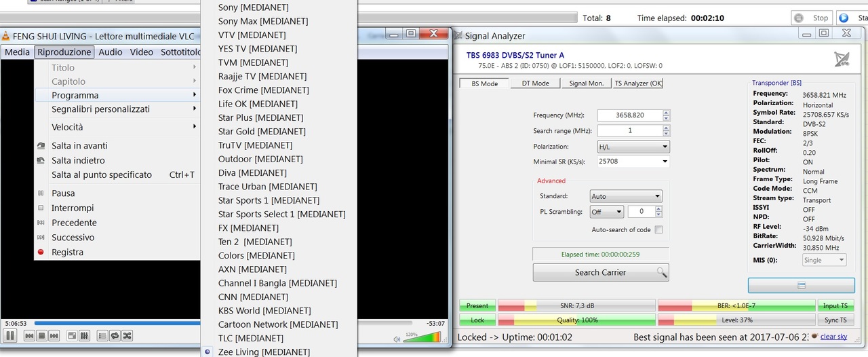Click satellite dish icon in Signal Analyzer
The width and height of the screenshot is (868, 357).
842,60
